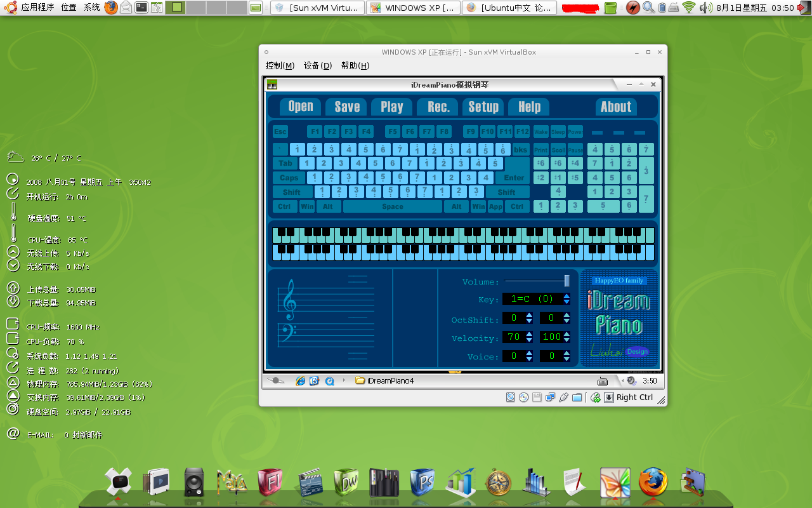This screenshot has width=812, height=508.
Task: Click Velocity 100 stepper arrows
Action: (566, 337)
